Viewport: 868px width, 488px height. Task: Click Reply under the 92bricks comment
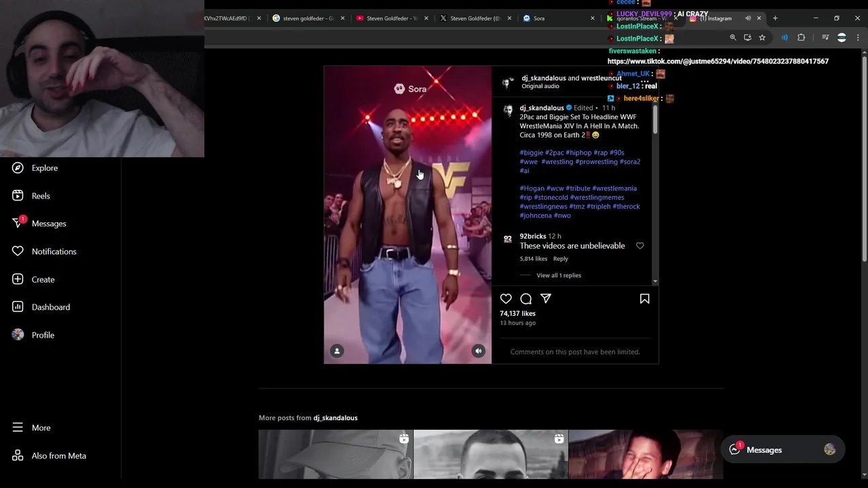(x=560, y=259)
